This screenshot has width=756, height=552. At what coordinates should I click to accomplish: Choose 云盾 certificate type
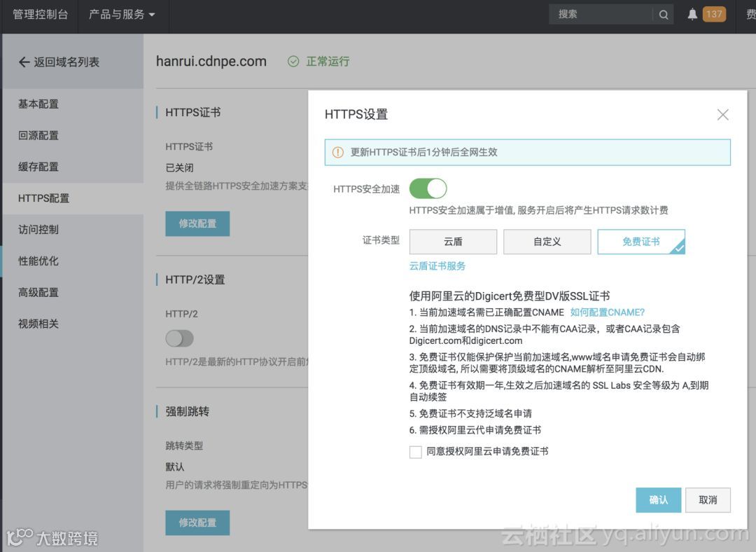(453, 242)
